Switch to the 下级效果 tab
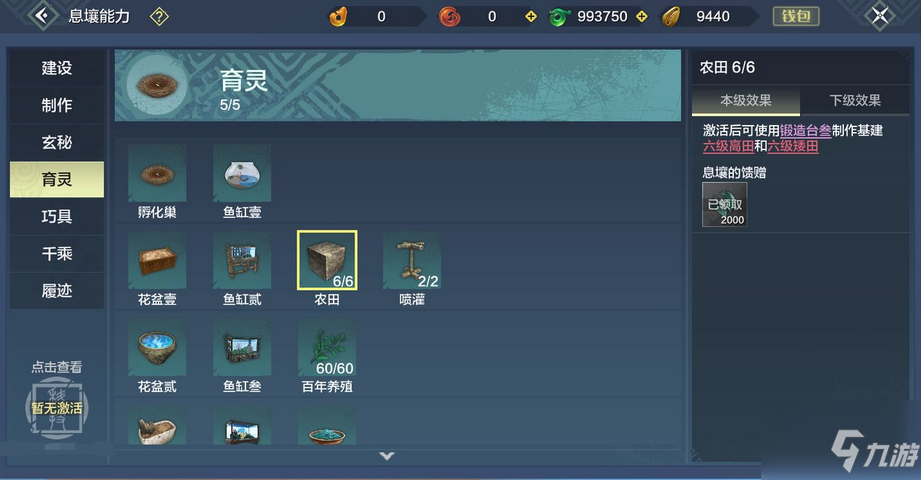Screen dimensions: 921x480 [855, 100]
